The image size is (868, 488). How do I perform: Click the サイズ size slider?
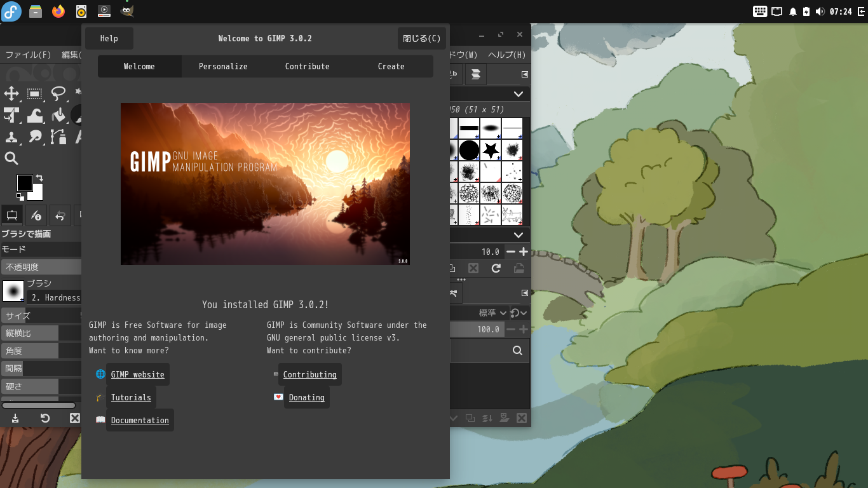tap(41, 315)
